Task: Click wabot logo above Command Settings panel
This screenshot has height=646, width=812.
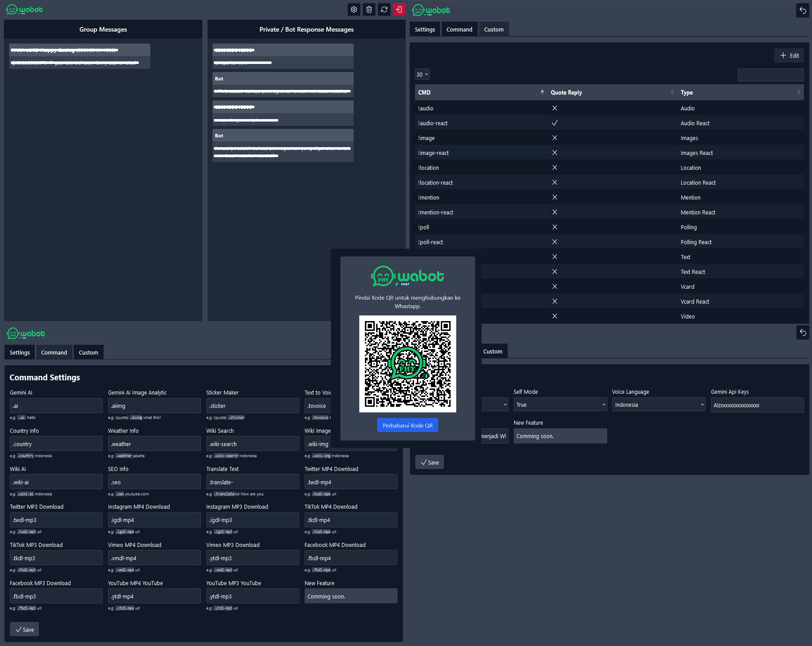Action: [x=26, y=333]
